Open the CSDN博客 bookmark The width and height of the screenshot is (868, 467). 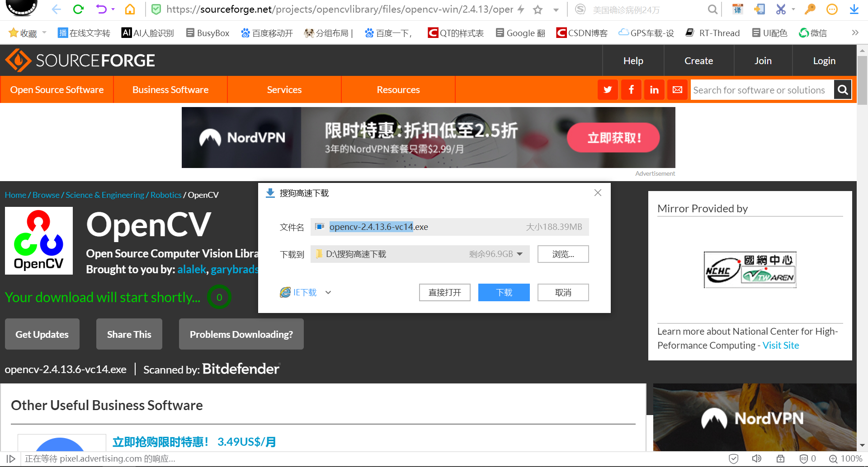pyautogui.click(x=582, y=33)
